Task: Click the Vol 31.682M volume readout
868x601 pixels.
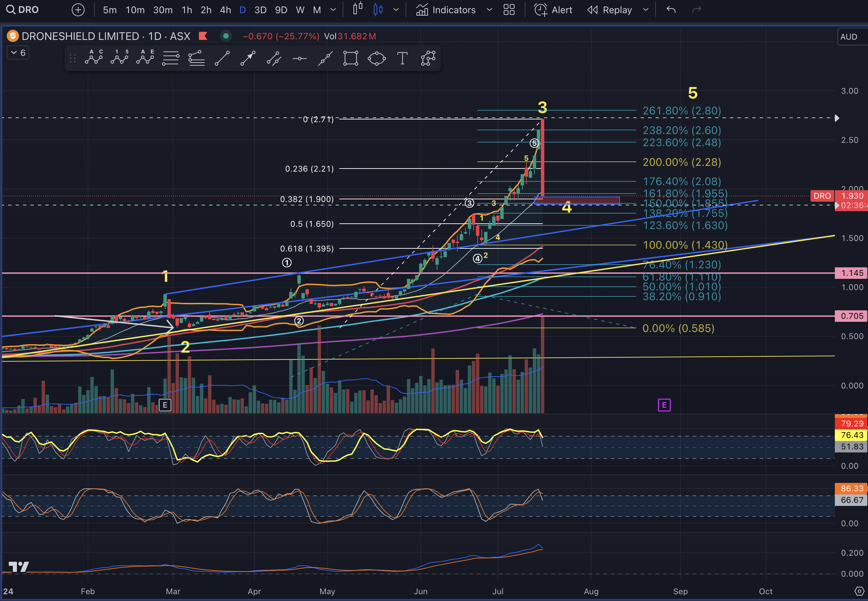Action: 350,36
